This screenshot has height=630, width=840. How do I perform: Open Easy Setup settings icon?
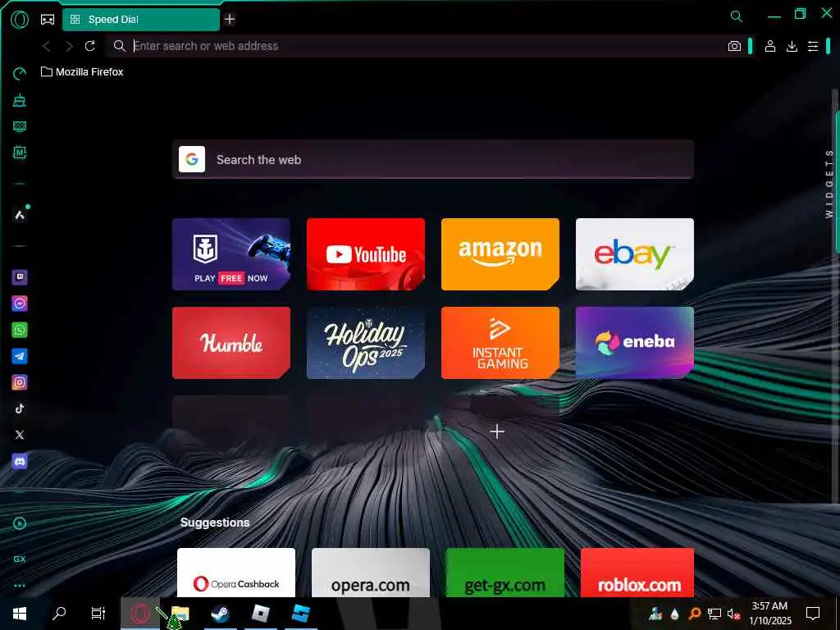(813, 46)
